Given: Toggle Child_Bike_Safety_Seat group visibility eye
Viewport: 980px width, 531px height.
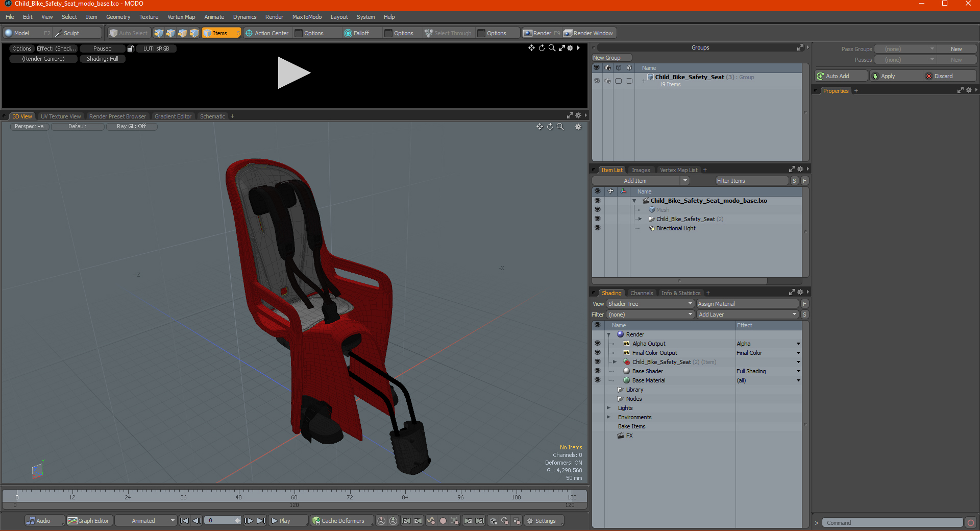Looking at the screenshot, I should click(x=597, y=81).
